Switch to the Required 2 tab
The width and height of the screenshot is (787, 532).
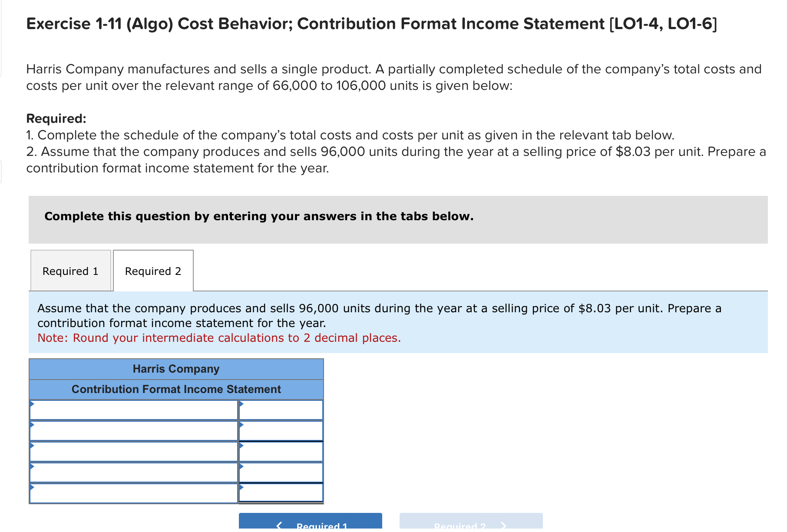[152, 271]
